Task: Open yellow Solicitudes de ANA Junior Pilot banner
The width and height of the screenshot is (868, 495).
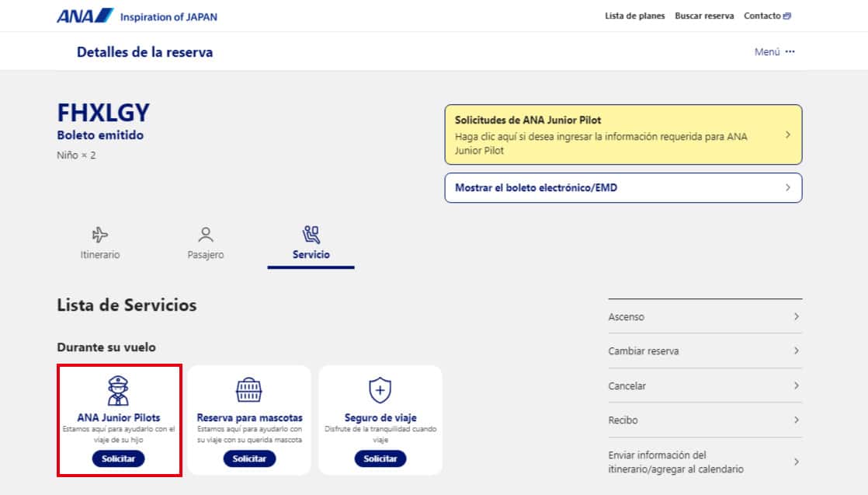Action: coord(623,134)
